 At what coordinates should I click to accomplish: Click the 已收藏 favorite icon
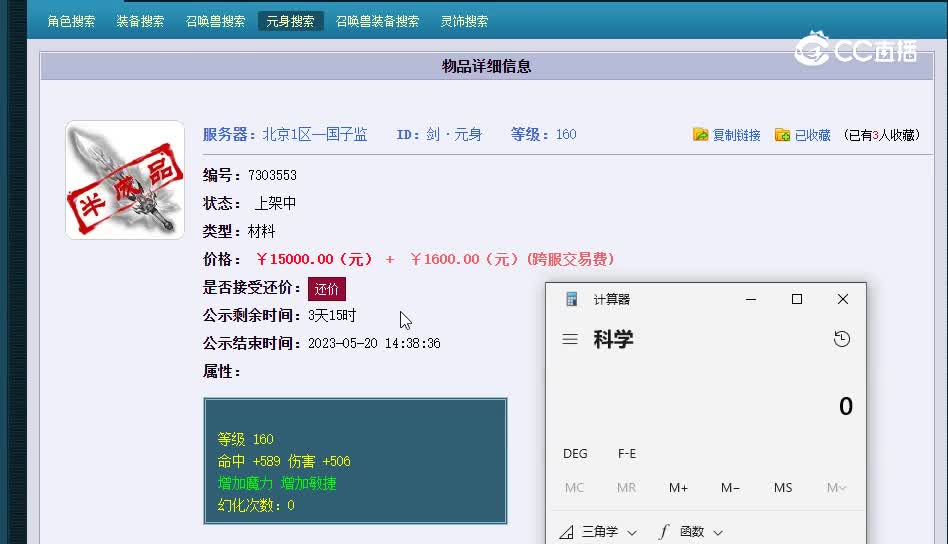click(x=782, y=135)
